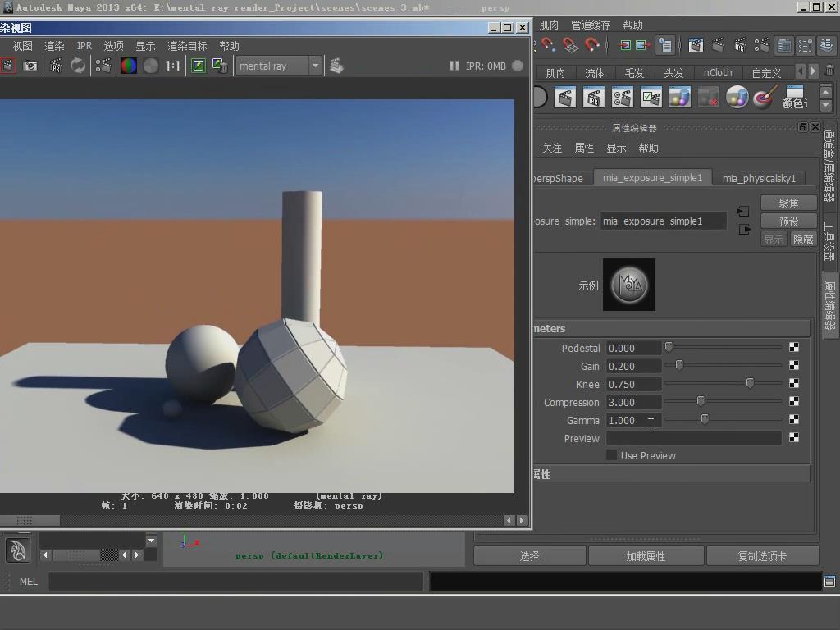Open Render View window icon in status line
This screenshot has width=840, height=630.
point(696,45)
